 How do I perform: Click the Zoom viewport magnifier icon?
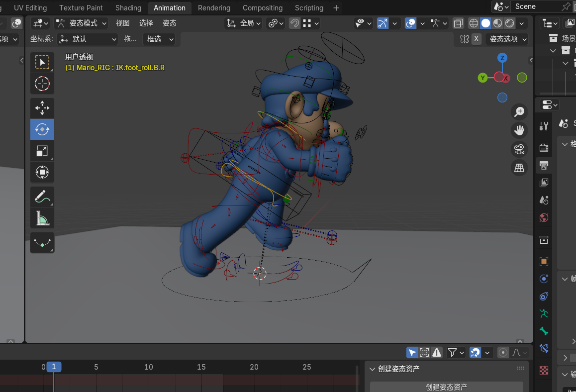(519, 112)
